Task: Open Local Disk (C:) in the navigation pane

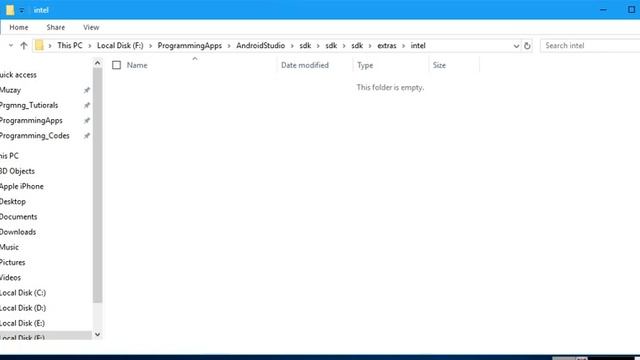Action: [x=23, y=293]
